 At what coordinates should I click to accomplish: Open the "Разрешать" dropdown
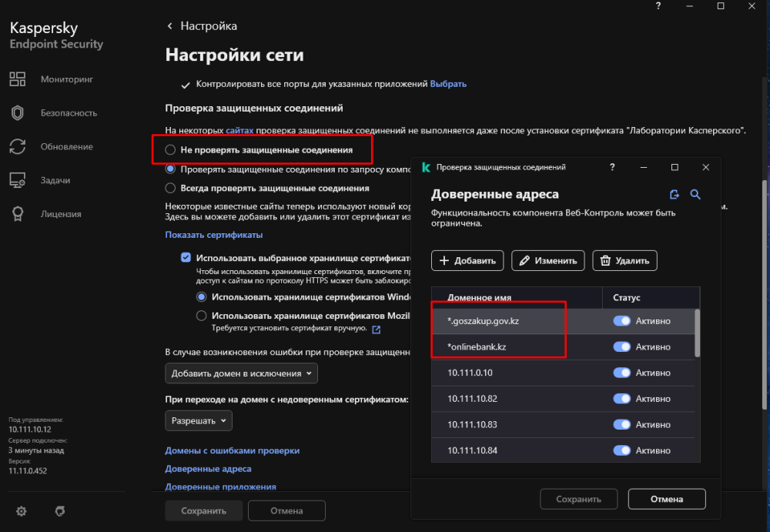[x=199, y=421]
